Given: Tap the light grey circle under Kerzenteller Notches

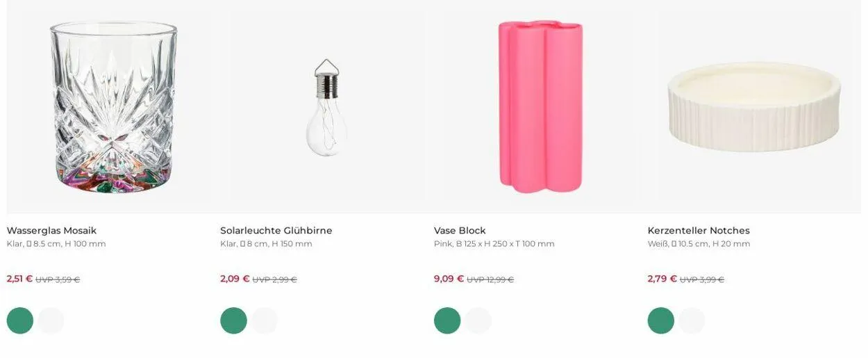Looking at the screenshot, I should [692, 320].
